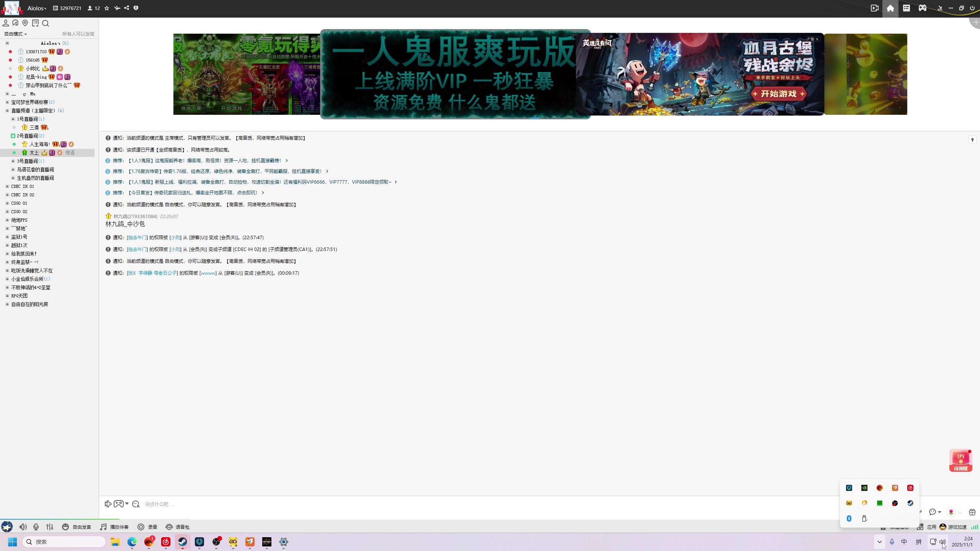Open the home tab in top bar
980x551 pixels.
click(x=890, y=8)
